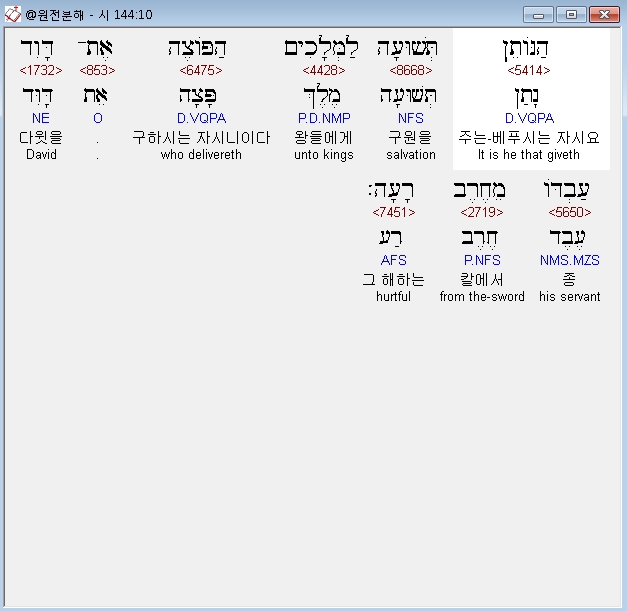Select the gloss 'It is he that giveth'
Screen dimensions: 627x611
click(529, 155)
